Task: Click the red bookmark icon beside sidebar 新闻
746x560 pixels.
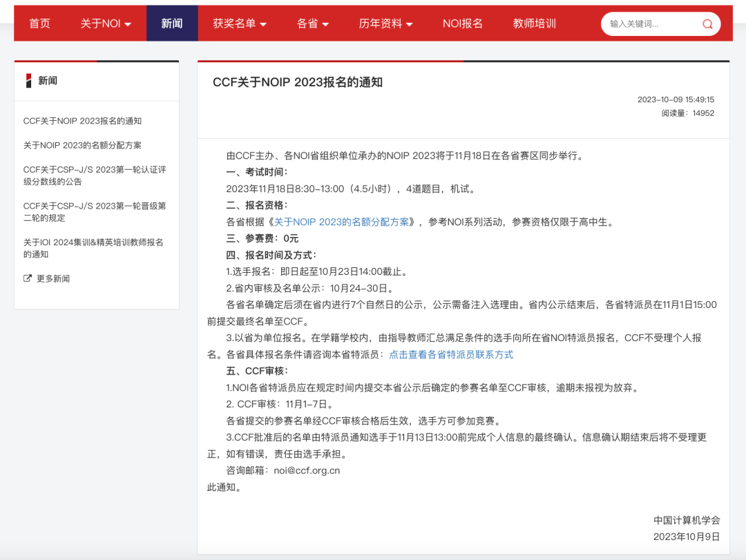Action: coord(27,80)
